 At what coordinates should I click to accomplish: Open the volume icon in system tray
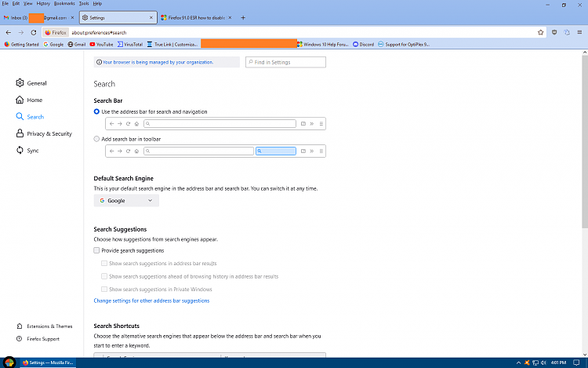click(x=543, y=363)
